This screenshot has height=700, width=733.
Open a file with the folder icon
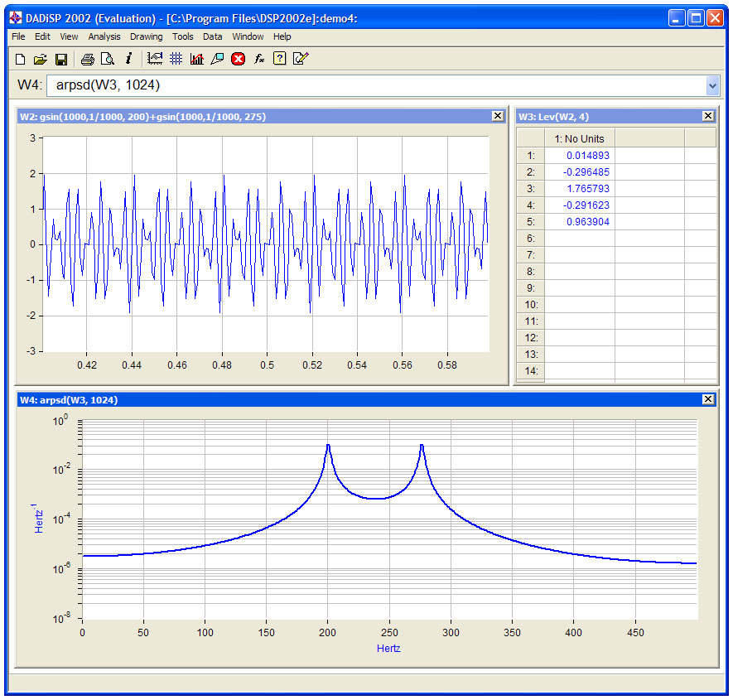click(41, 59)
